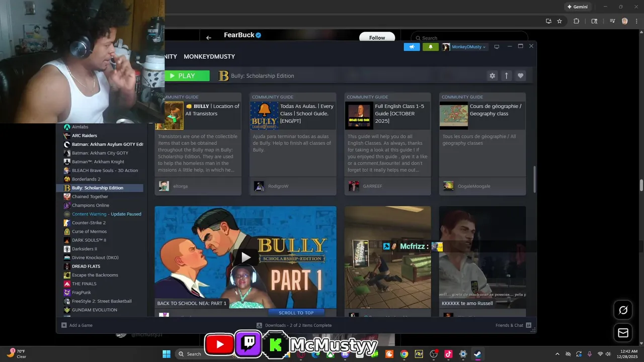Select Escape the Backrooms entry

coord(95,275)
